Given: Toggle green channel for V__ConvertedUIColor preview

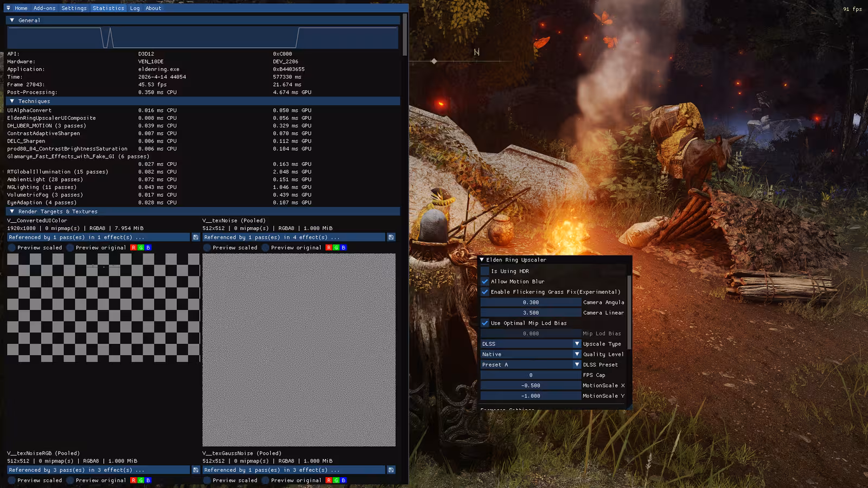Looking at the screenshot, I should click(141, 247).
